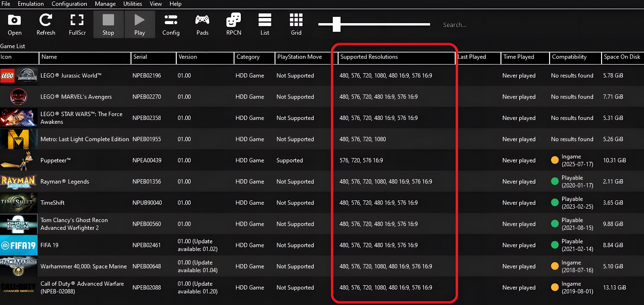Select the Metro: Last Light game icon

tap(19, 139)
